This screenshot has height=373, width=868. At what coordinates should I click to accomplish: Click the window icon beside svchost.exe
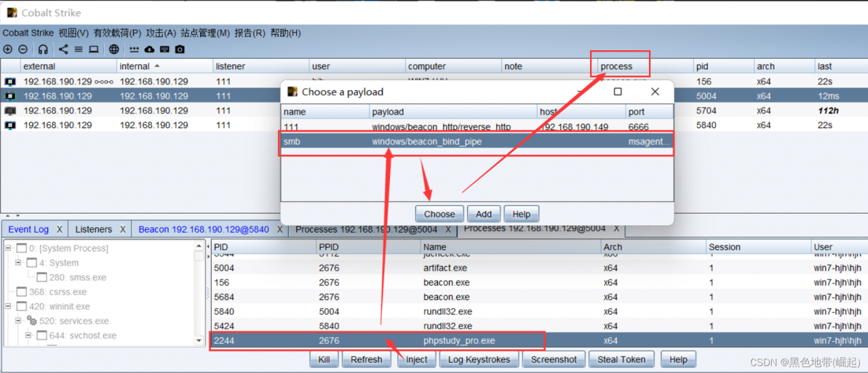click(41, 336)
